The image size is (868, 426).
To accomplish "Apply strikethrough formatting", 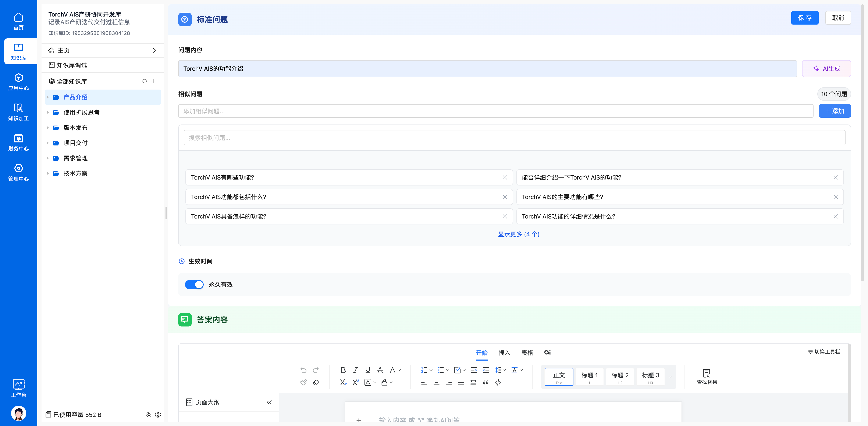I will tap(380, 370).
